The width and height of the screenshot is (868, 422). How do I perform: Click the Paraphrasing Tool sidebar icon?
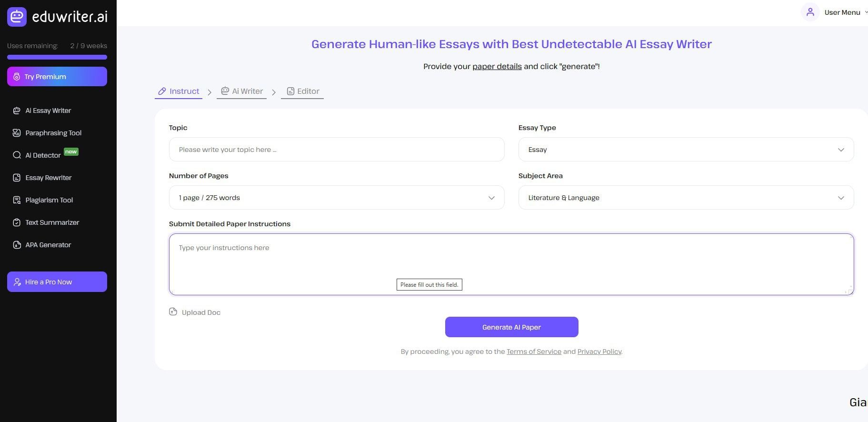click(x=17, y=133)
